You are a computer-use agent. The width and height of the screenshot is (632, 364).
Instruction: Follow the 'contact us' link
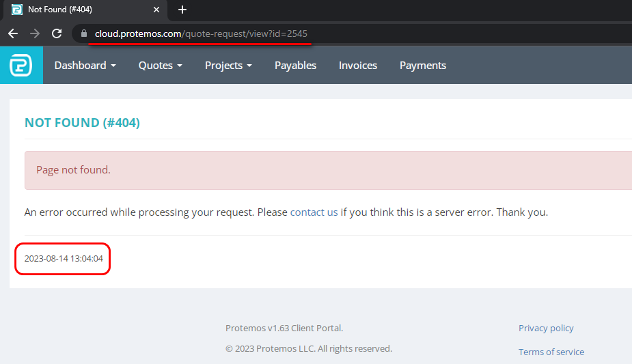click(314, 212)
